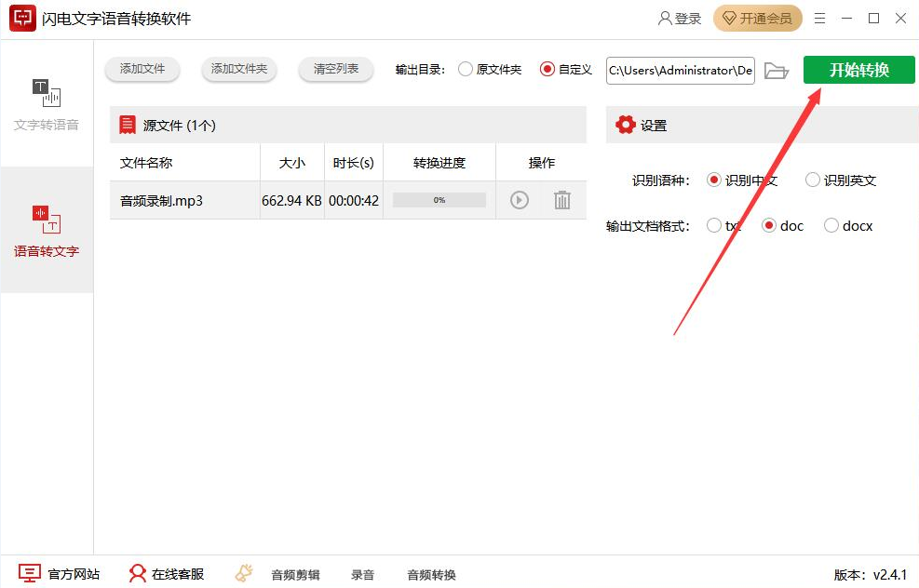Select the 音频录制.mp3 file name
919x588 pixels.
[161, 201]
